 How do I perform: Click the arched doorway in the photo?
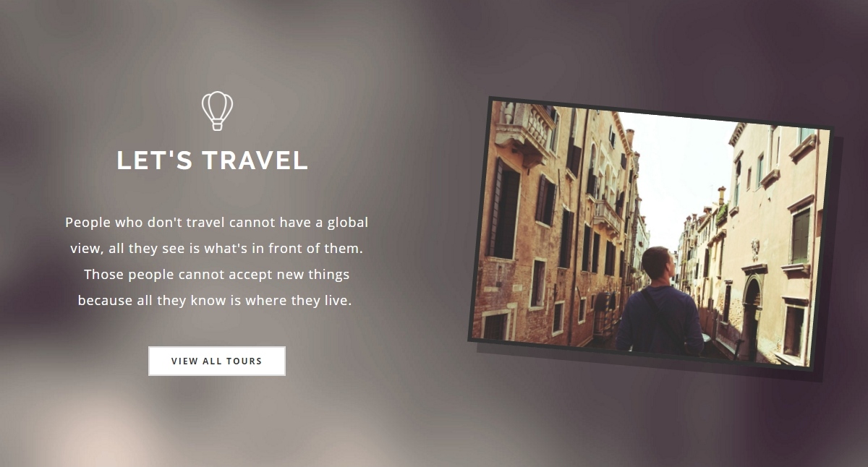pos(752,318)
